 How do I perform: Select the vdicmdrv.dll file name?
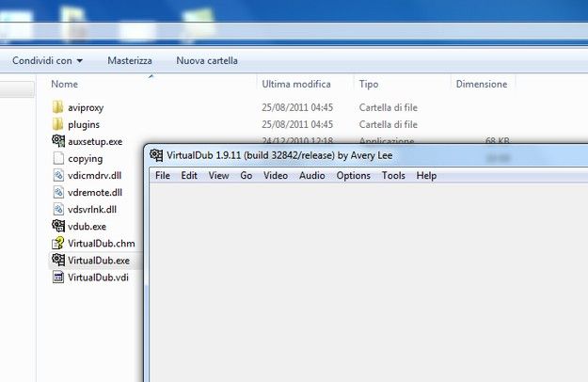click(94, 175)
